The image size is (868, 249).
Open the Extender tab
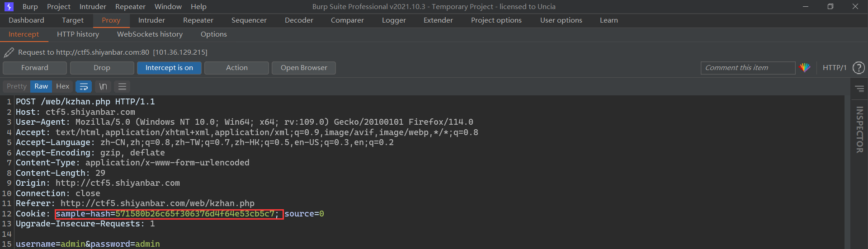[x=438, y=20]
